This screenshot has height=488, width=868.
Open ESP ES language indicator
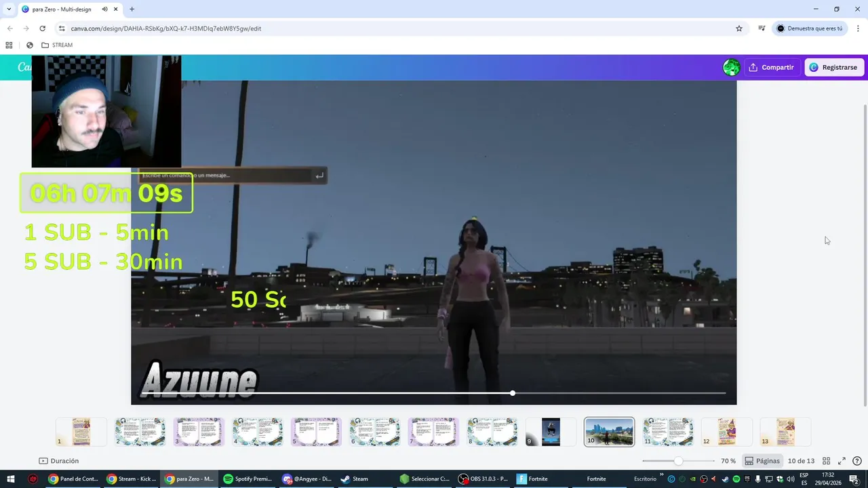(804, 479)
